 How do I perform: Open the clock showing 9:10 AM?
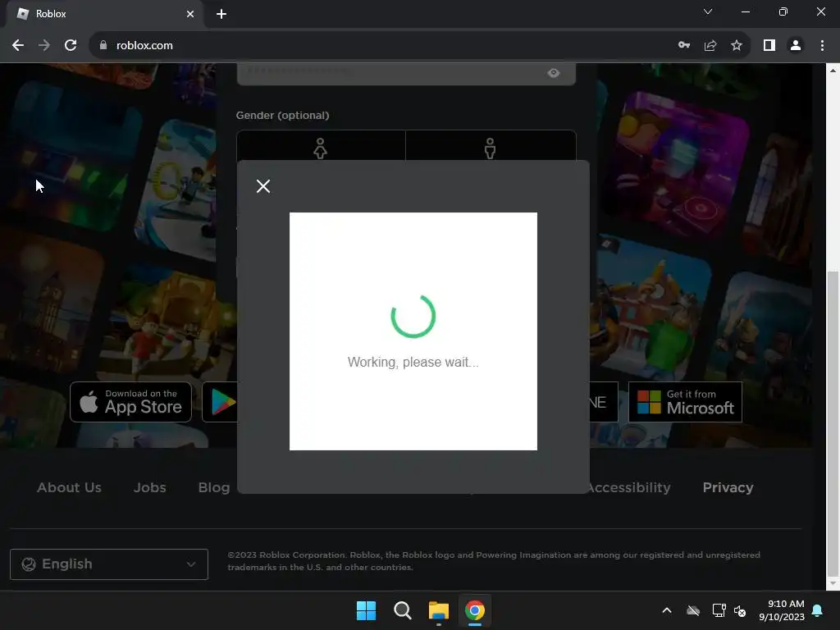pos(782,610)
